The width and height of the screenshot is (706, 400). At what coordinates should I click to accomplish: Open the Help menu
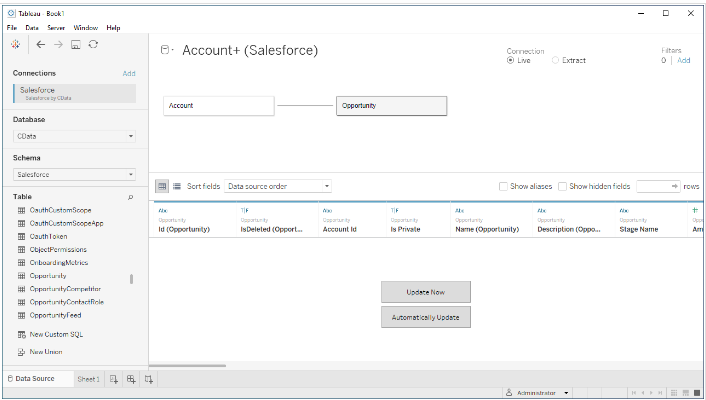(113, 27)
